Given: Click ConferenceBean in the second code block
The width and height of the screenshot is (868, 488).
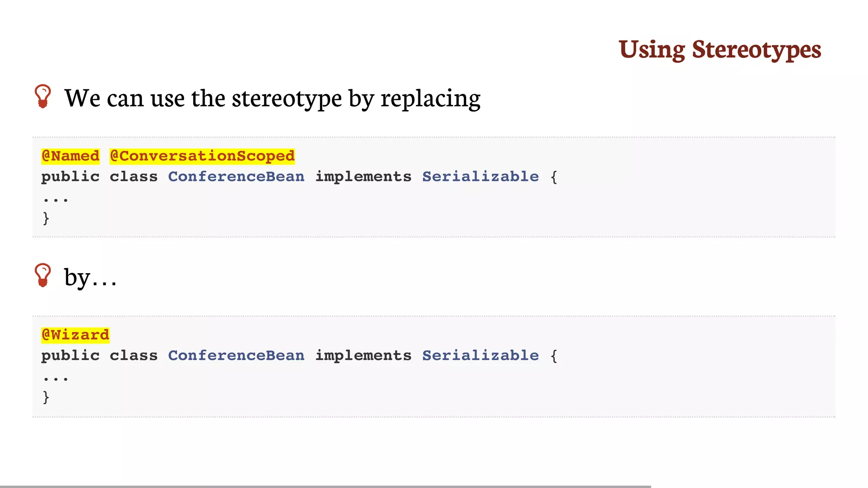Looking at the screenshot, I should click(x=236, y=355).
